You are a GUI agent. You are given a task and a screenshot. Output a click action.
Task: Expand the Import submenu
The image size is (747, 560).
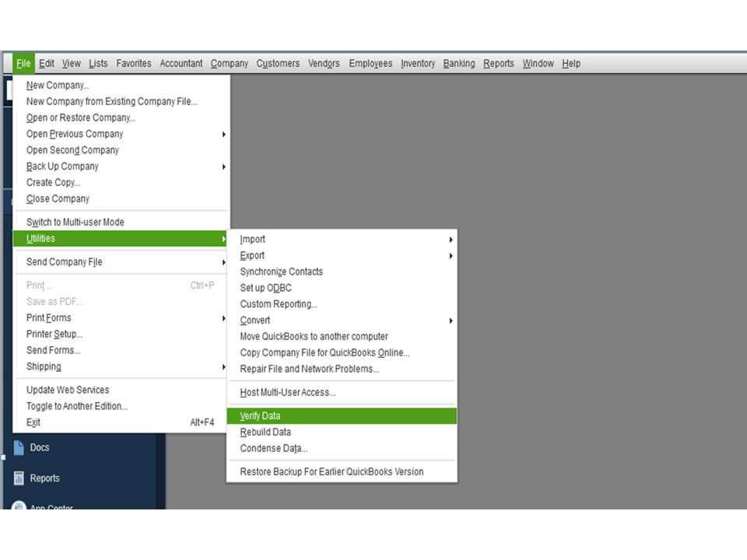tap(342, 239)
